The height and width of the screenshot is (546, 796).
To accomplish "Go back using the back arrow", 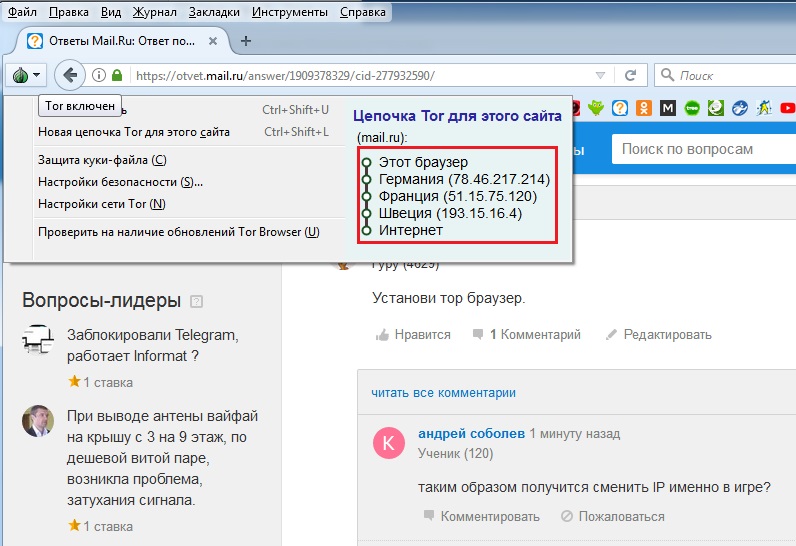I will pyautogui.click(x=69, y=75).
